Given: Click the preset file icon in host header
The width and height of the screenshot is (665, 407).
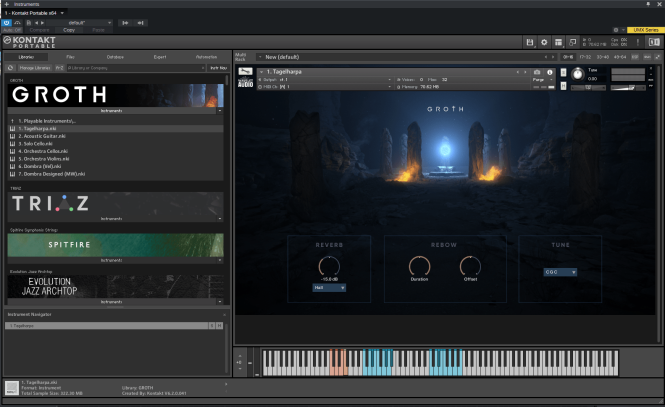Looking at the screenshot, I should coord(28,23).
